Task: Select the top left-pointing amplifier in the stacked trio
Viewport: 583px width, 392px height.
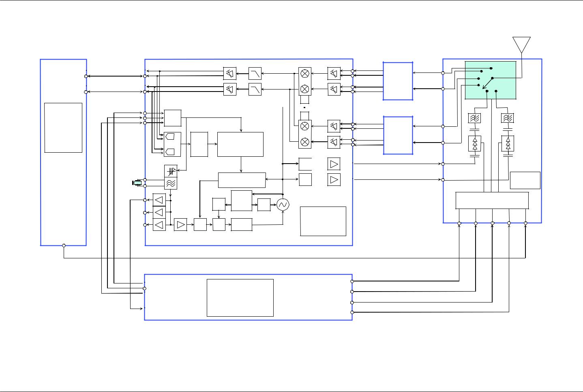Action: point(159,200)
